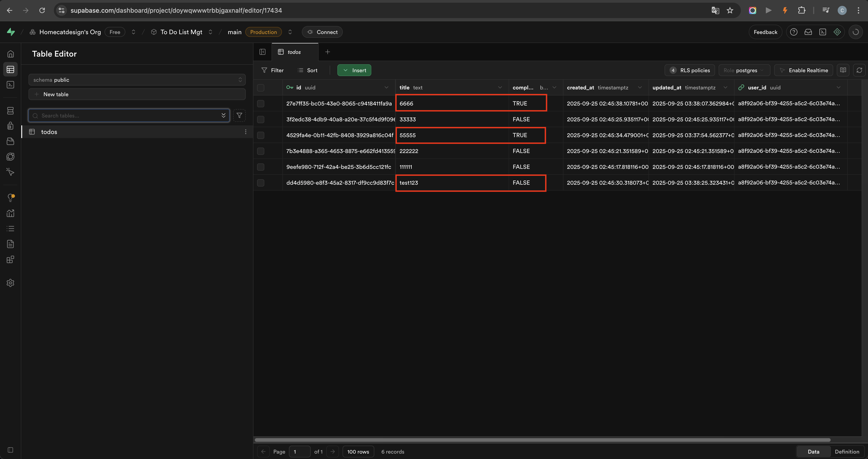The width and height of the screenshot is (868, 459).
Task: Open the Advisors lightbulb icon
Action: (x=10, y=198)
